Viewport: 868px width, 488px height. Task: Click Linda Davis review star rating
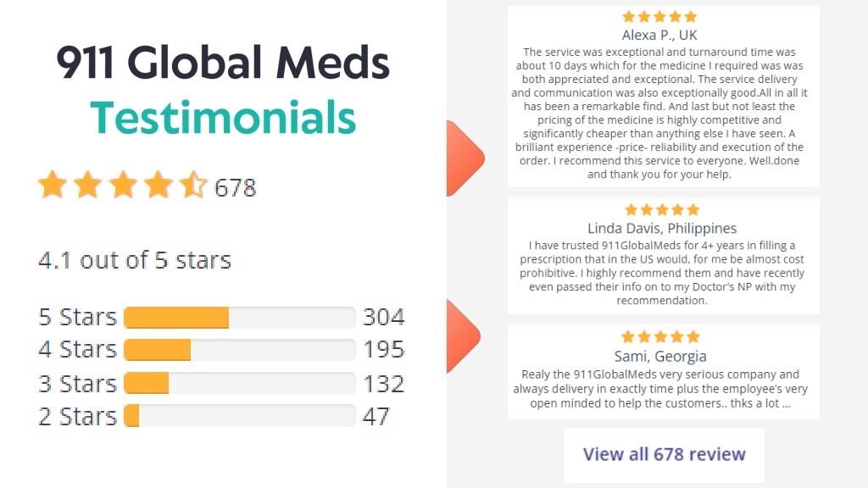pyautogui.click(x=662, y=210)
